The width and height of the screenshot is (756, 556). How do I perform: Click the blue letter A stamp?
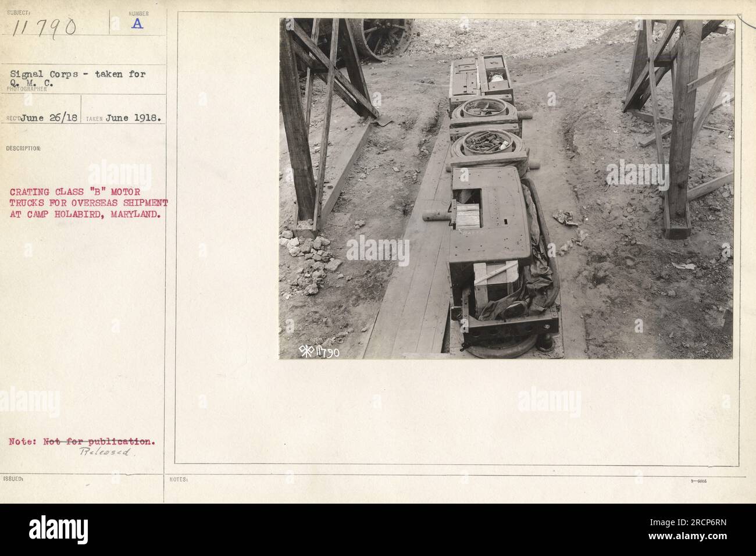click(x=137, y=24)
